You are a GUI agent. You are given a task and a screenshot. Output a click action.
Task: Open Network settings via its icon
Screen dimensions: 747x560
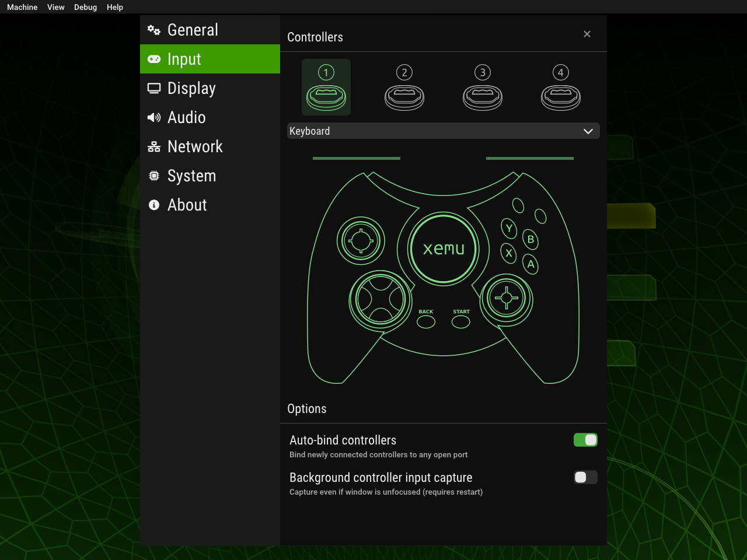coord(154,146)
